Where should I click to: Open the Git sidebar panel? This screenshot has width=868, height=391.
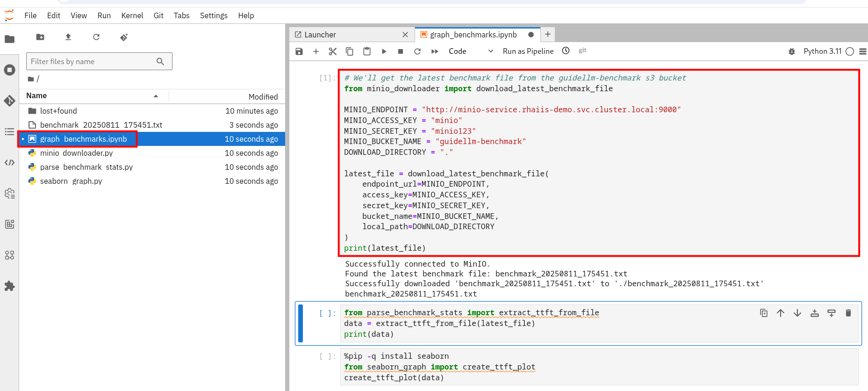pos(9,101)
